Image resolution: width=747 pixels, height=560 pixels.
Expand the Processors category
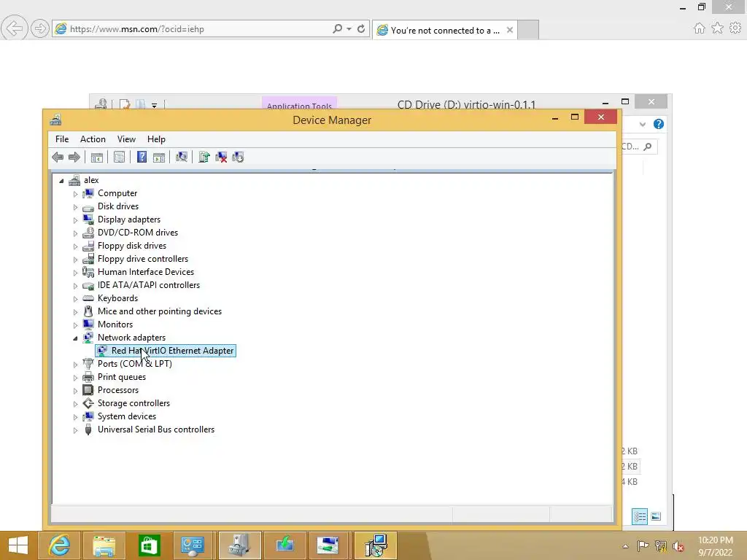(x=75, y=391)
